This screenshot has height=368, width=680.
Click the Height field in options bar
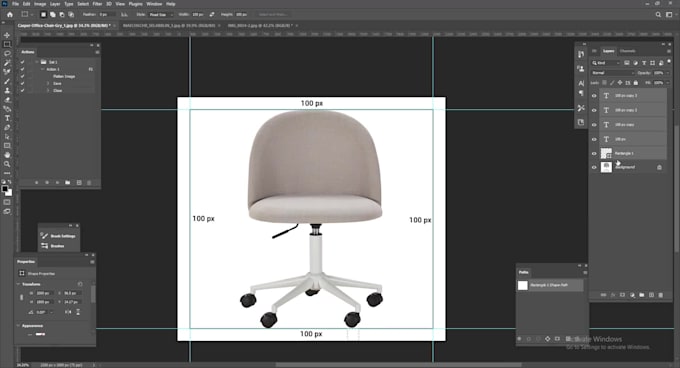click(x=242, y=14)
